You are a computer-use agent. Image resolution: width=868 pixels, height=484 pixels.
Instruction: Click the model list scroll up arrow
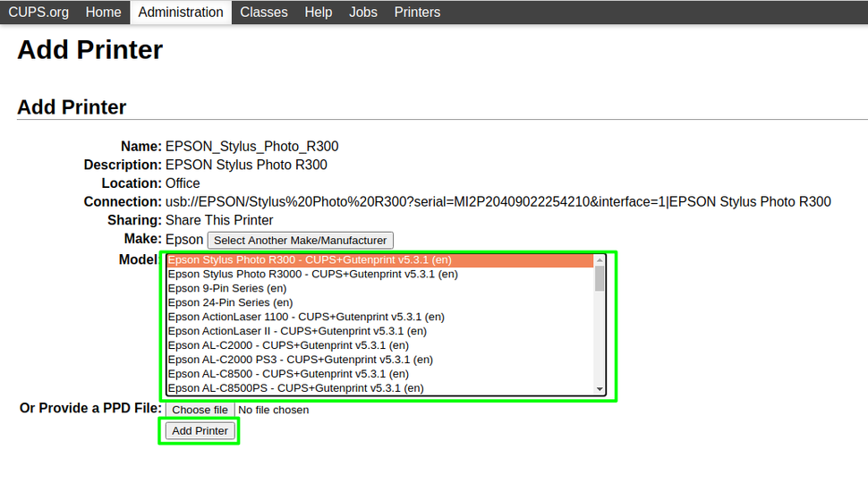point(600,260)
